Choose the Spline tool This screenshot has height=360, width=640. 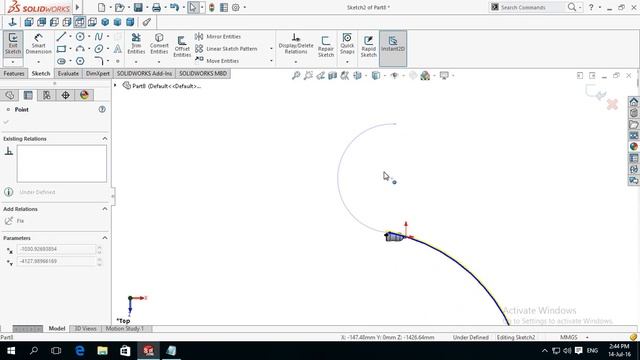[x=99, y=37]
